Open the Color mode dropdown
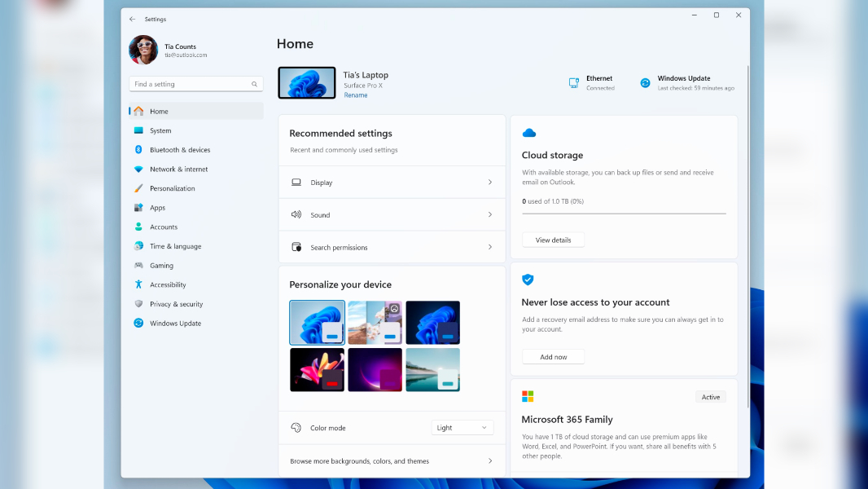868x489 pixels. [x=462, y=426]
